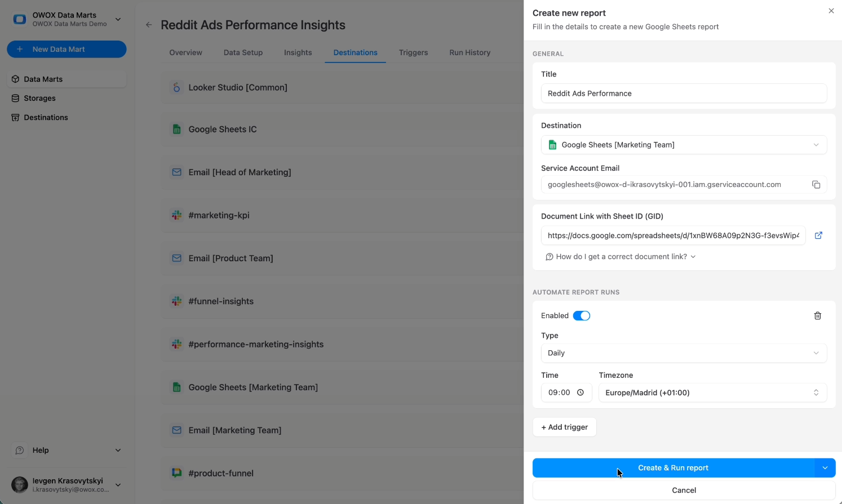Add another trigger
This screenshot has height=504, width=842.
pos(564,427)
